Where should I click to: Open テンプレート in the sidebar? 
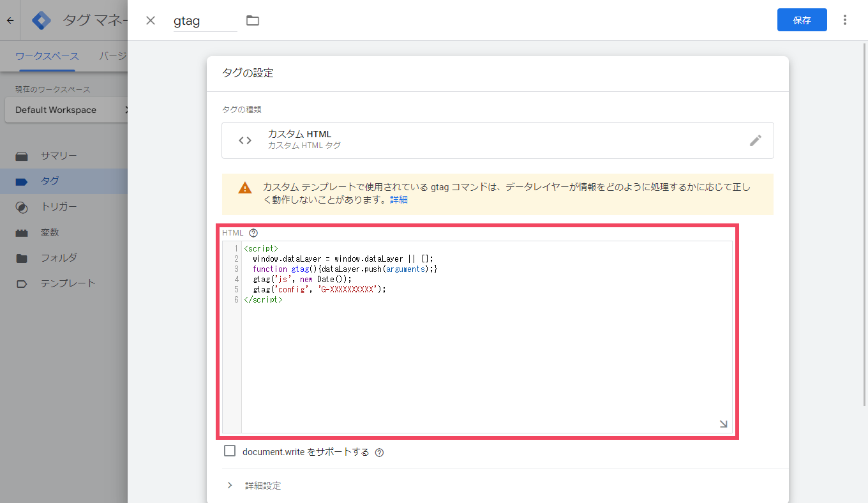click(x=68, y=283)
